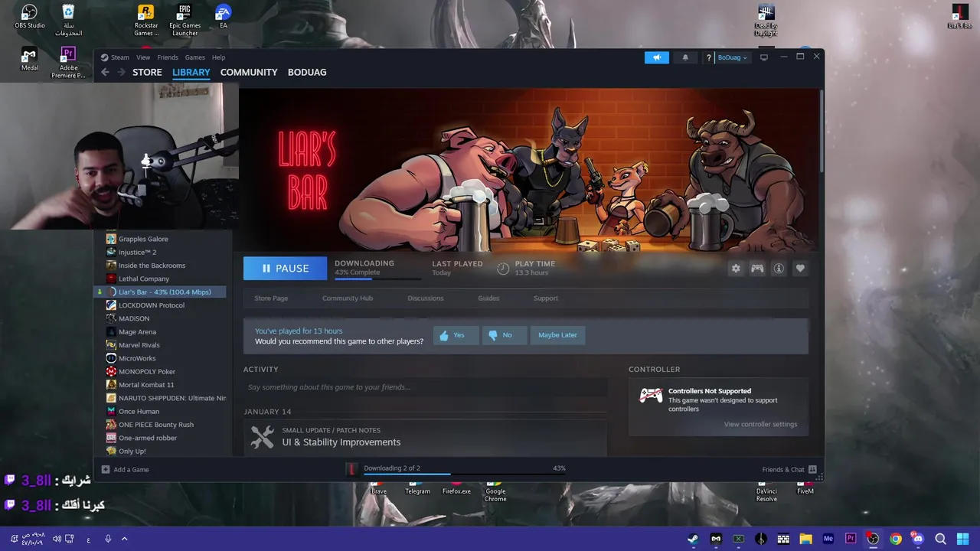This screenshot has height=551, width=980.
Task: Open the BODUAG profile tab
Action: click(x=307, y=72)
